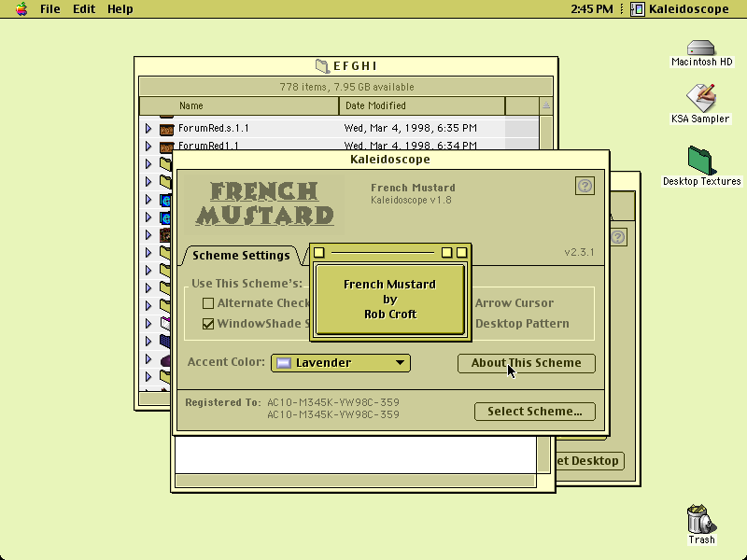
Task: Open the Apple menu
Action: pos(21,8)
